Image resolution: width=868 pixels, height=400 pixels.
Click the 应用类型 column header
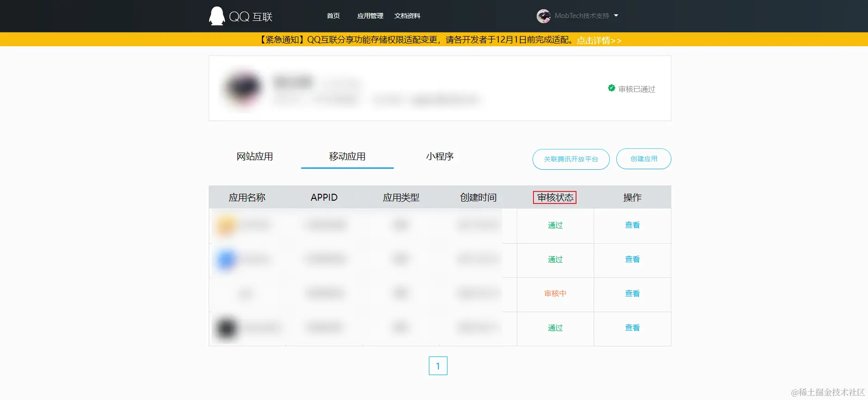(x=401, y=197)
